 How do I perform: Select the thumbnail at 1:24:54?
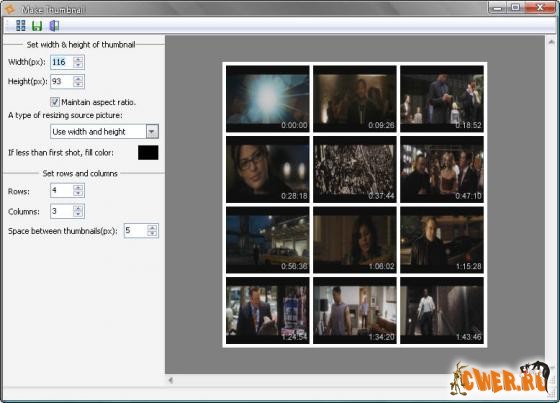268,310
